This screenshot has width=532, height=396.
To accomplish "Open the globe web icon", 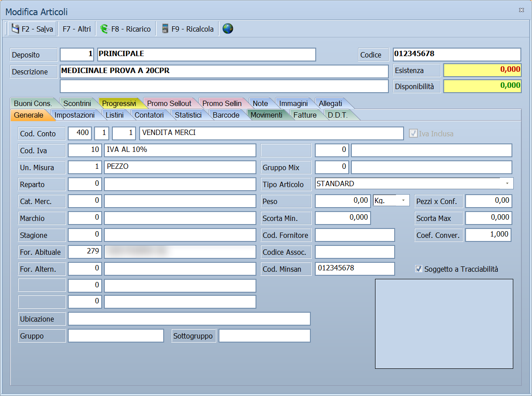I will (x=228, y=29).
